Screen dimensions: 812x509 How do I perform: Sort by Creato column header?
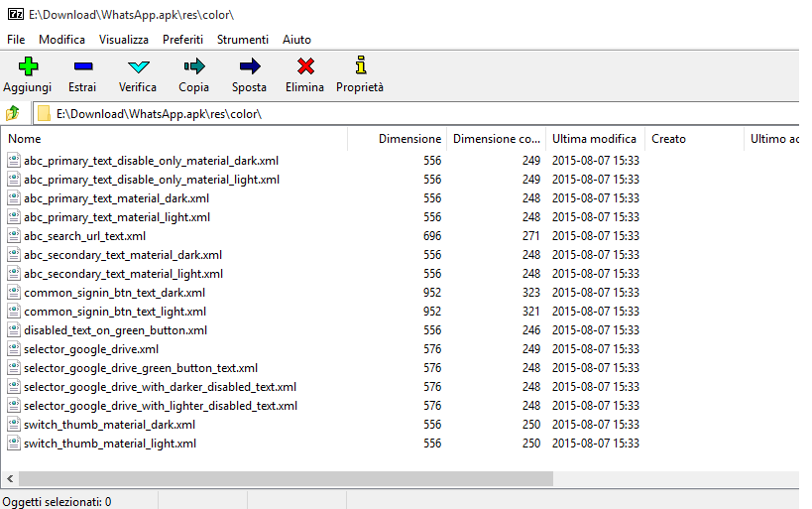coord(694,138)
